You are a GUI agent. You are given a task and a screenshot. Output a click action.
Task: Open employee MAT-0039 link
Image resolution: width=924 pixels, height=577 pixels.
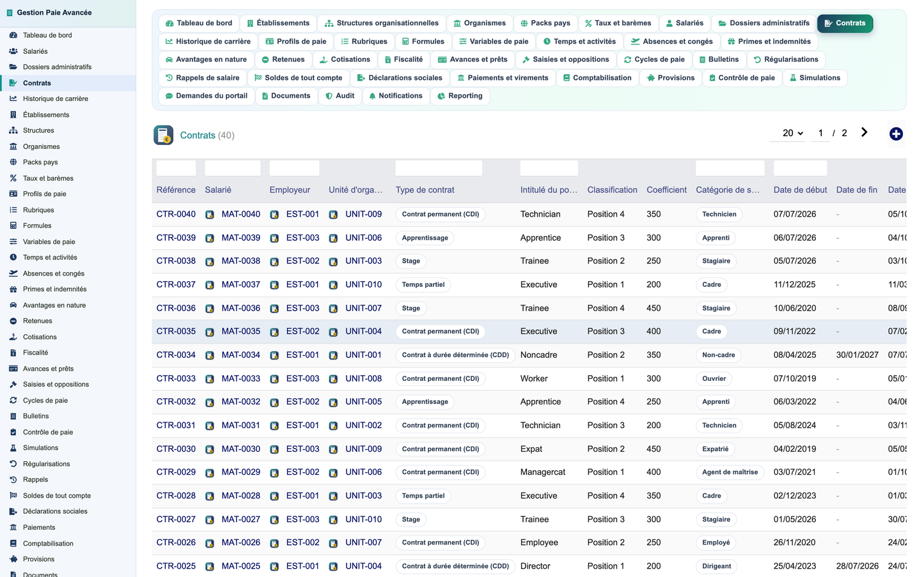[240, 238]
